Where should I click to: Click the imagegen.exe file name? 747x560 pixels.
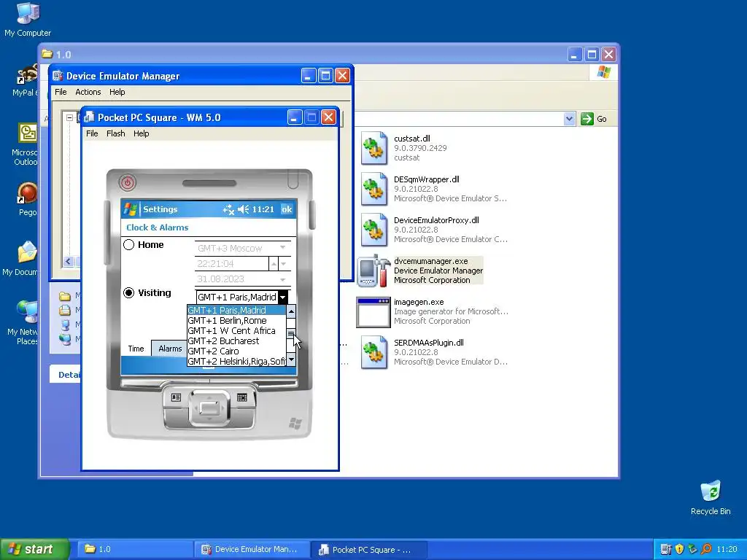(x=419, y=302)
